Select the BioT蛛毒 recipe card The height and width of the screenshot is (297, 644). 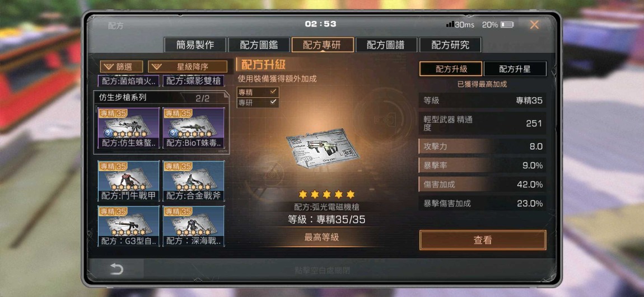[x=194, y=129]
